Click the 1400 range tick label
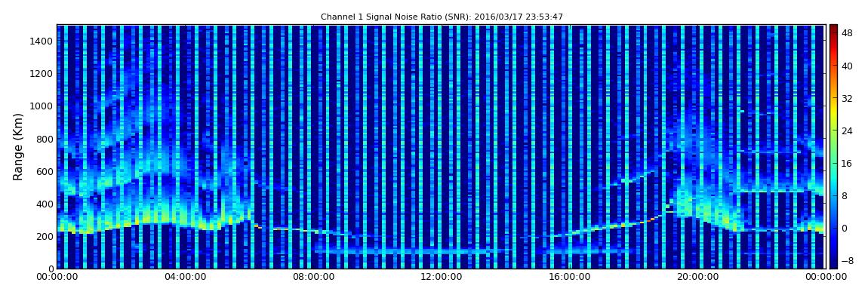The width and height of the screenshot is (868, 307). (x=42, y=41)
